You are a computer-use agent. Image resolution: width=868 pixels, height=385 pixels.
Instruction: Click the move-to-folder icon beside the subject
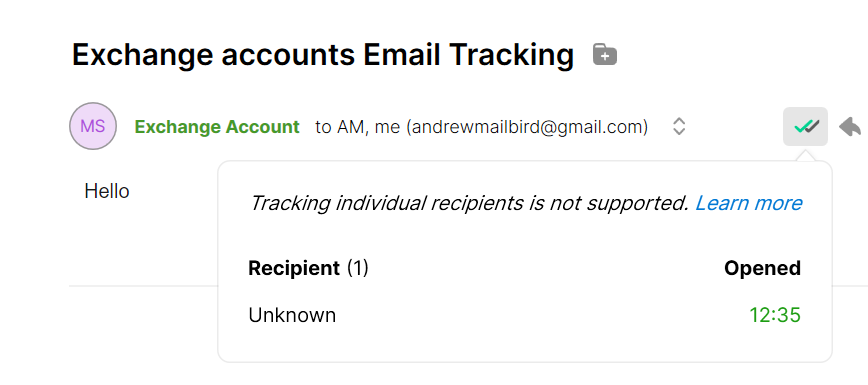(x=604, y=54)
